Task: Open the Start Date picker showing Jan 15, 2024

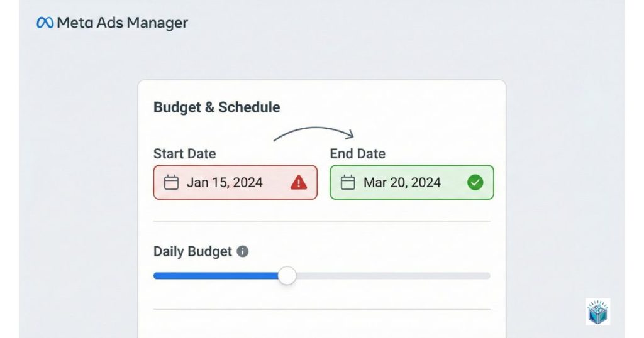Action: click(225, 183)
